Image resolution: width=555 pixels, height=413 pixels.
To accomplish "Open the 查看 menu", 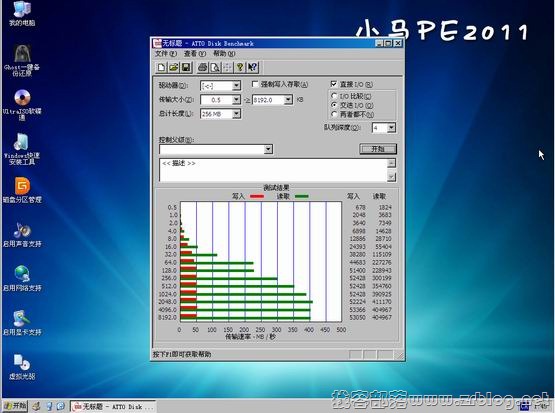I will (195, 53).
